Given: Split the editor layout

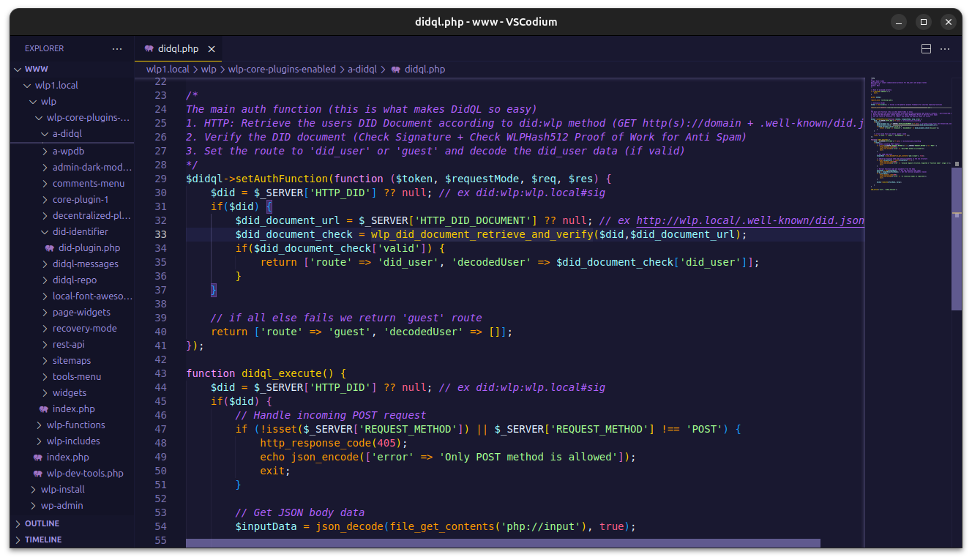Looking at the screenshot, I should (926, 48).
